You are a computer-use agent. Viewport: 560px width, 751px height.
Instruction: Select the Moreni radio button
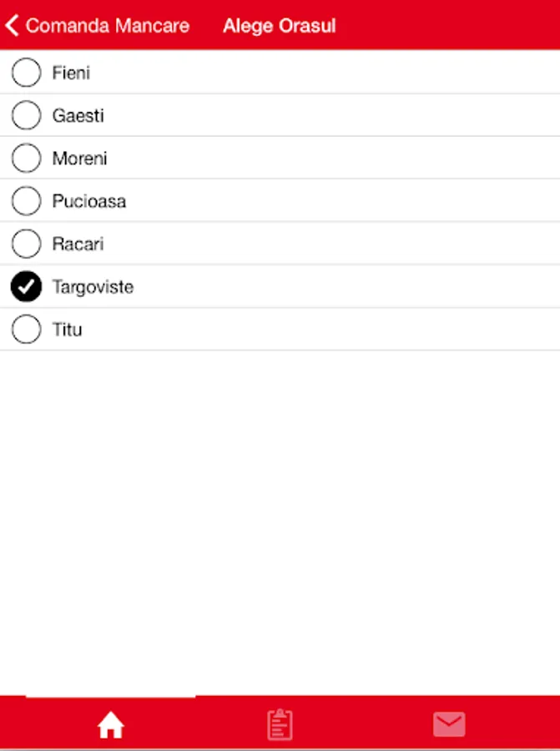pyautogui.click(x=26, y=158)
